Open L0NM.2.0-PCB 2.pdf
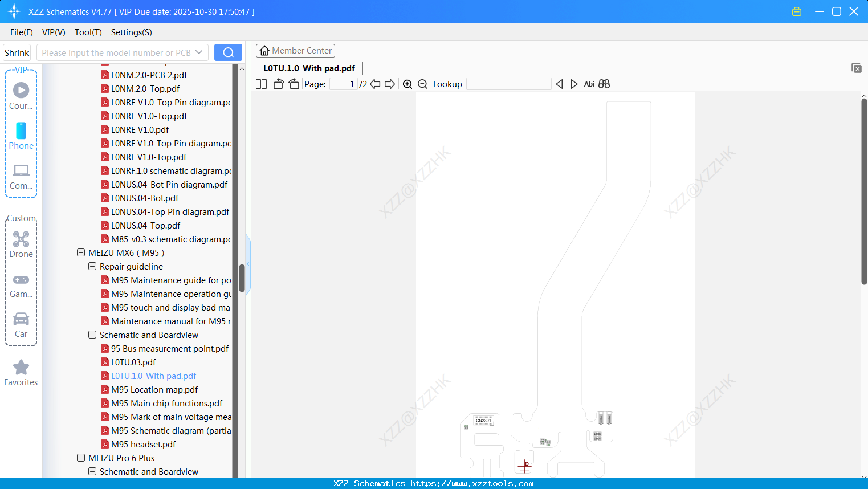 pos(149,75)
